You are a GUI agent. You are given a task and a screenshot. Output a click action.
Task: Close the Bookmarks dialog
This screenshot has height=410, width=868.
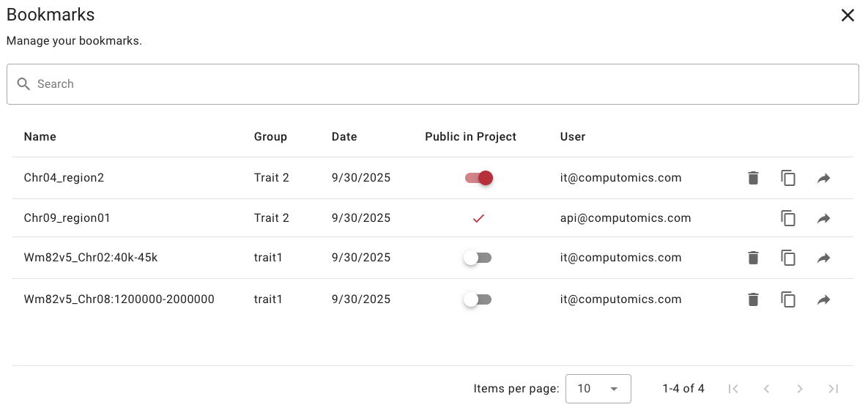pyautogui.click(x=847, y=15)
